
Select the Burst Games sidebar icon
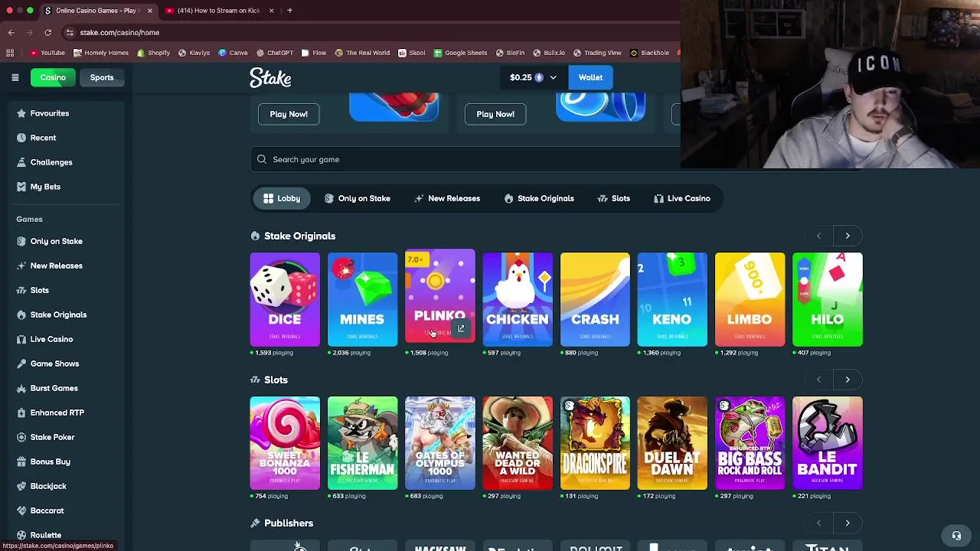[x=21, y=388]
